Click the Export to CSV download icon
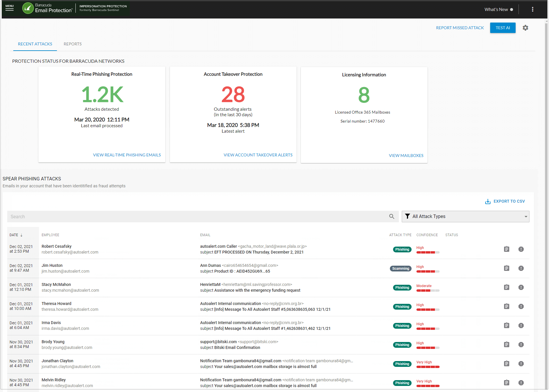The image size is (550, 392). tap(488, 201)
